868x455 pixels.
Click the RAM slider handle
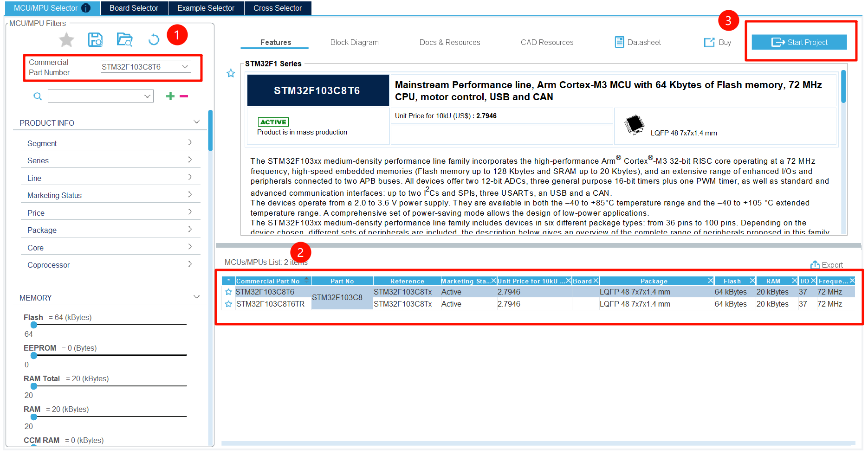(34, 417)
